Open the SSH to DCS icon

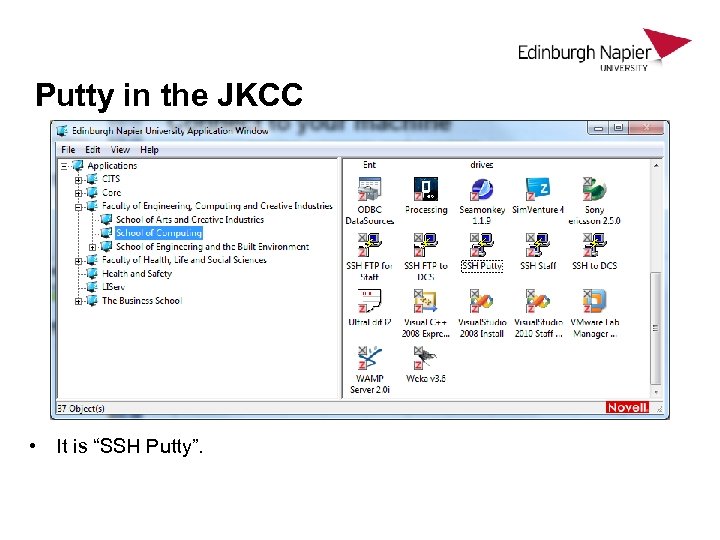[594, 245]
